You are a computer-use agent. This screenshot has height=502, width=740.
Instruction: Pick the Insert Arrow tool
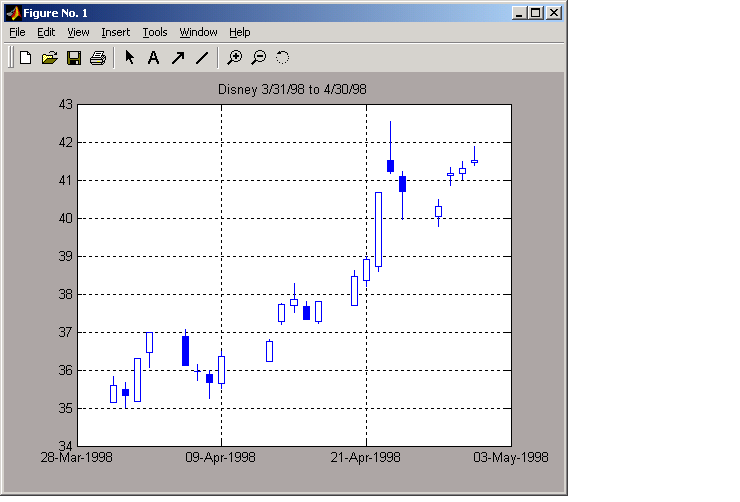pos(178,58)
